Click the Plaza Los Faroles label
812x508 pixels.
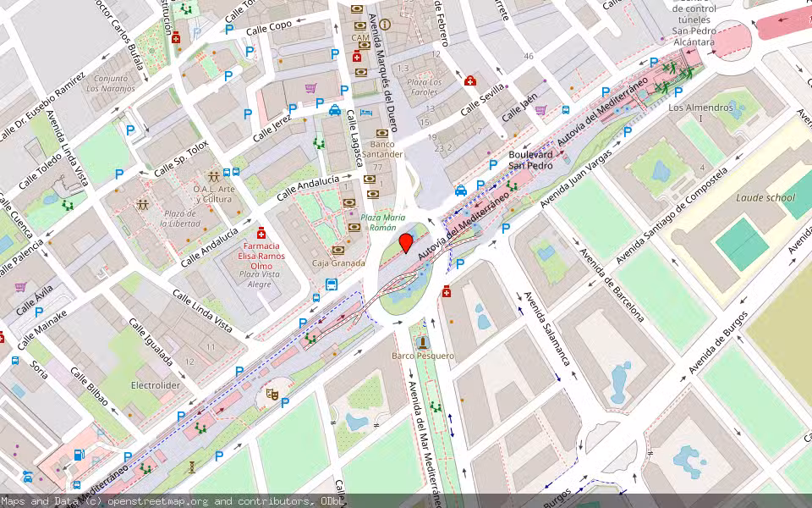point(424,87)
